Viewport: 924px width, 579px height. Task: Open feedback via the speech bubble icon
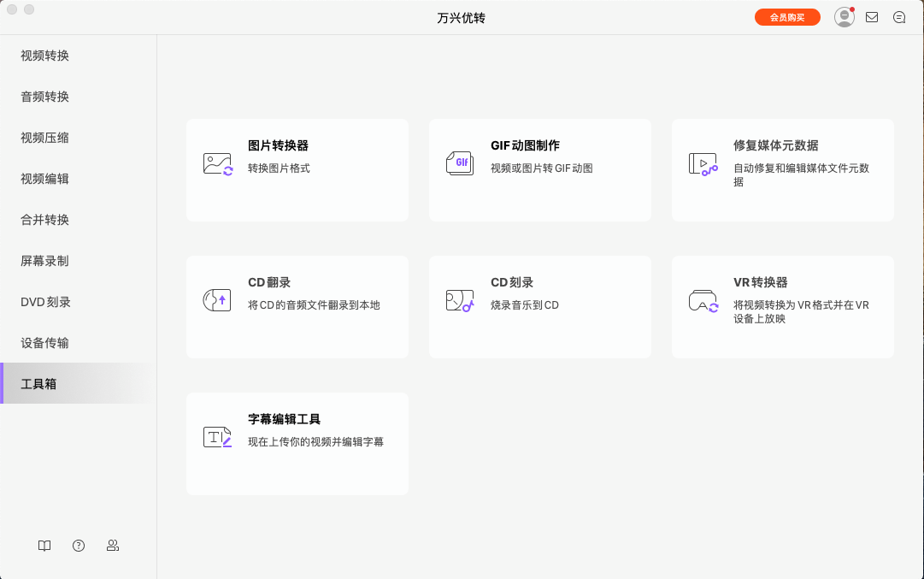(899, 16)
